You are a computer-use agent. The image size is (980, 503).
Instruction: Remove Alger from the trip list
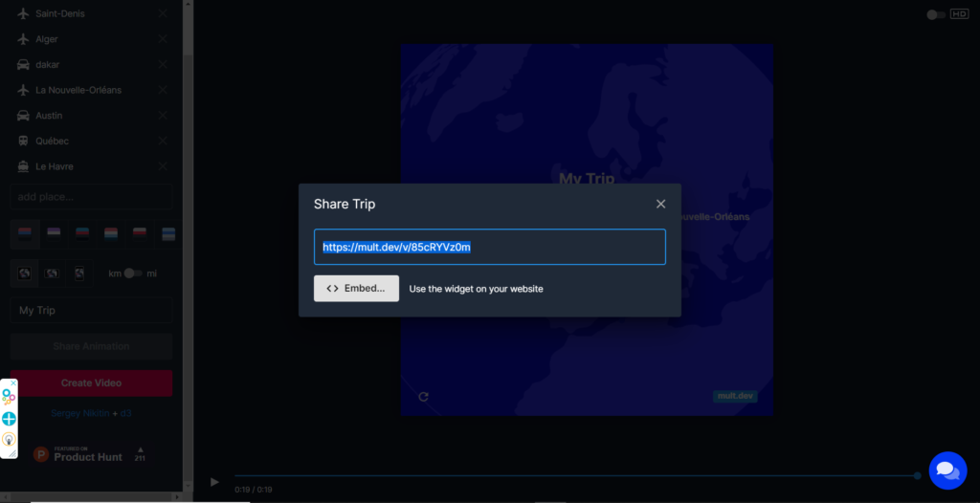coord(163,39)
